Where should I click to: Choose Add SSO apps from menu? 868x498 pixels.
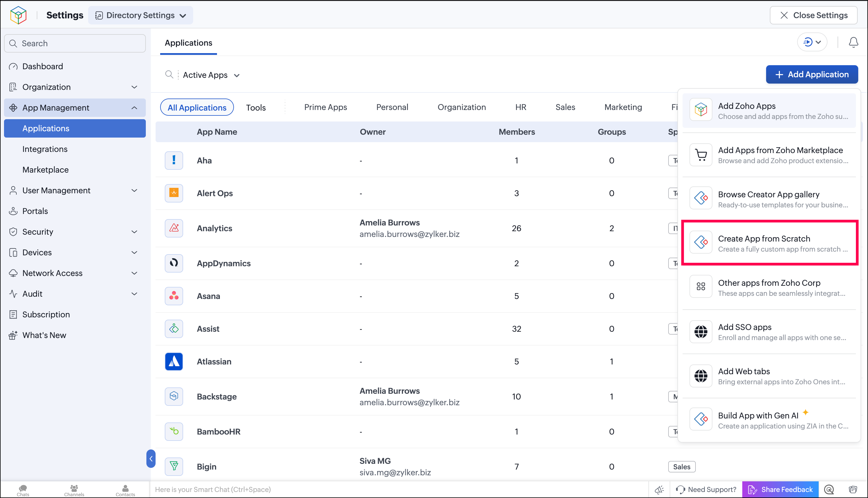coord(769,331)
